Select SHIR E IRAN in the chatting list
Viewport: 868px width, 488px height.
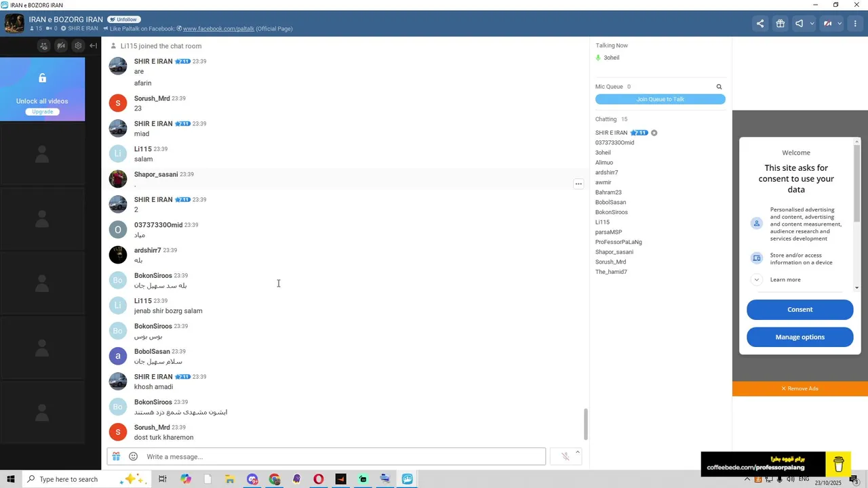[612, 133]
